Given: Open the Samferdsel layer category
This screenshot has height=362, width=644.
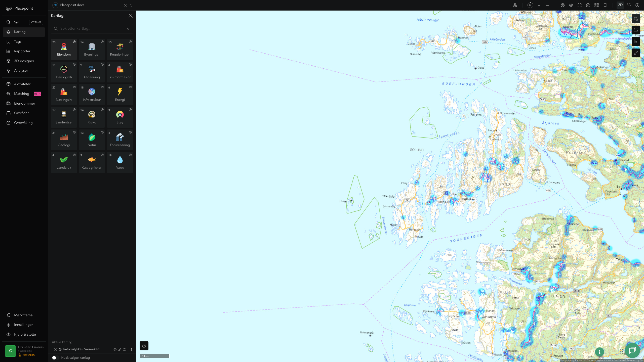Looking at the screenshot, I should (x=64, y=117).
